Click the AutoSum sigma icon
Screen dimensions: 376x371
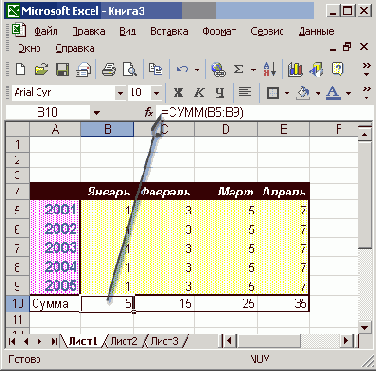point(238,69)
